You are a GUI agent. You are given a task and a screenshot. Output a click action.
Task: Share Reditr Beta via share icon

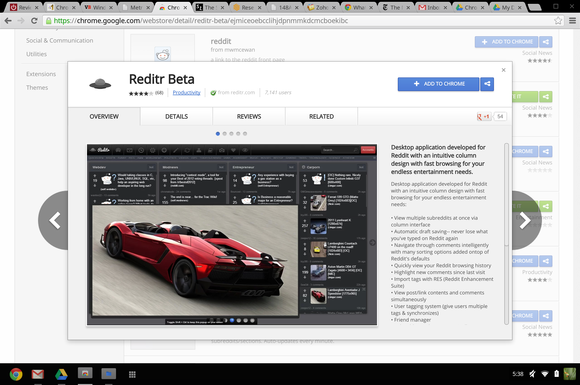(487, 84)
